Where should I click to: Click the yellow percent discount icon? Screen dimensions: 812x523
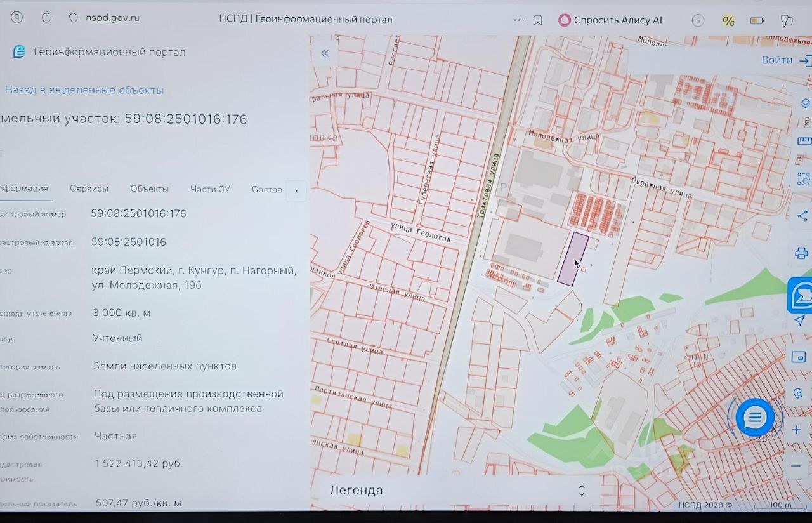point(728,20)
